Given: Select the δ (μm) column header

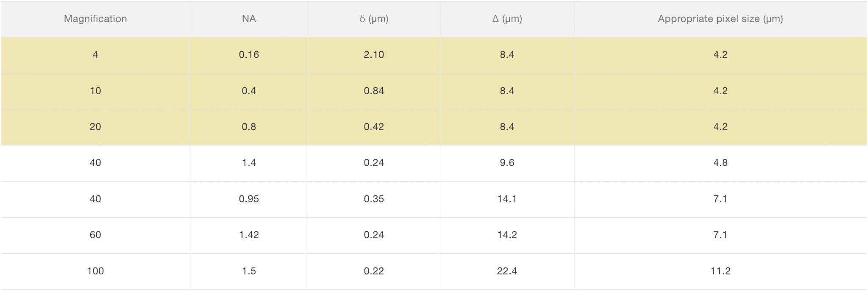Looking at the screenshot, I should coord(374,19).
